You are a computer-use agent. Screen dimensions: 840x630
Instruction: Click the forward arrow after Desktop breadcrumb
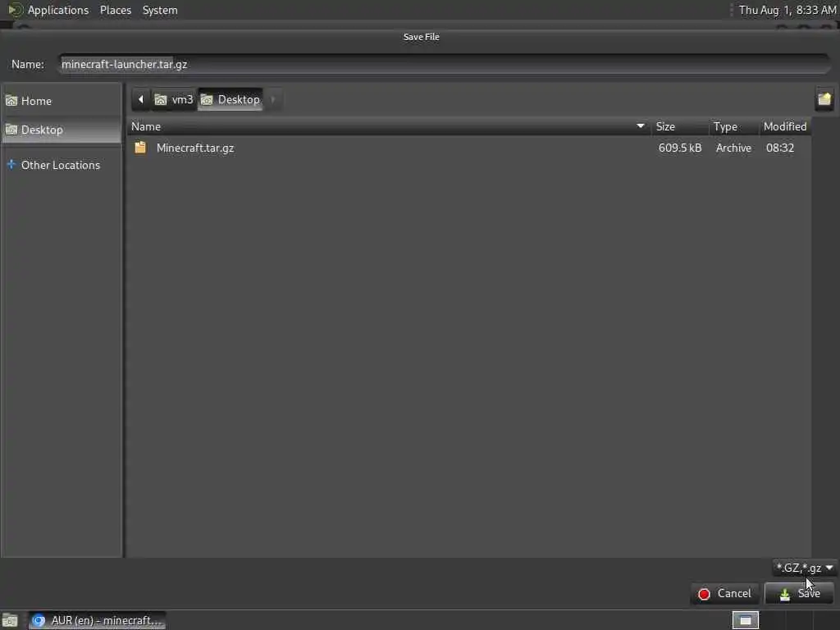point(273,99)
